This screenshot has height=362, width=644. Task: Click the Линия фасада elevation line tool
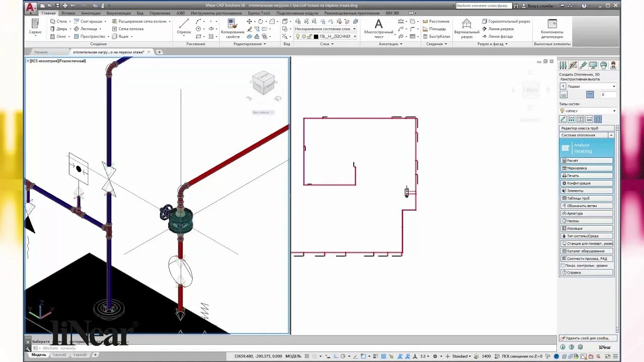pos(497,37)
